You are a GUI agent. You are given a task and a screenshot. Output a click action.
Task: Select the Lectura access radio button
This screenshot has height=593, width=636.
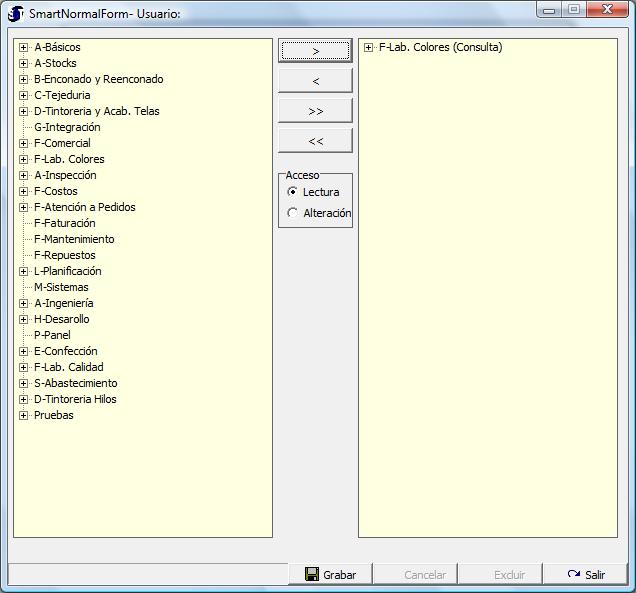292,192
